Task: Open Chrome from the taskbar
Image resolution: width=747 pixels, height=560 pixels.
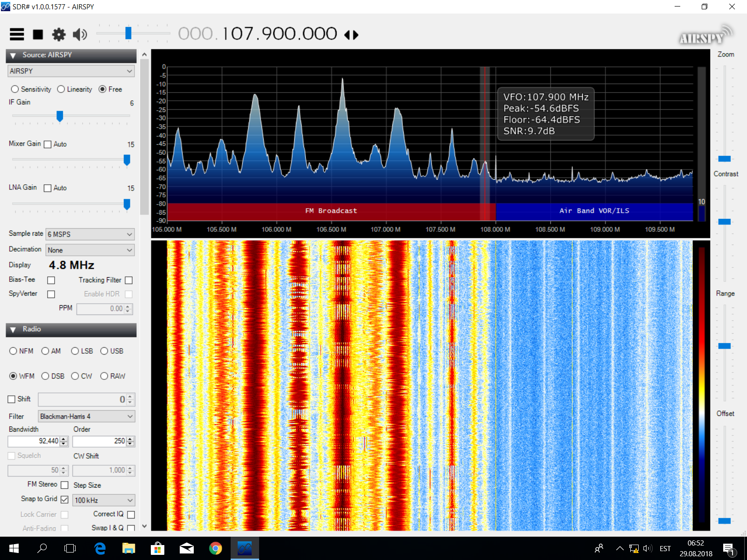Action: (x=215, y=548)
